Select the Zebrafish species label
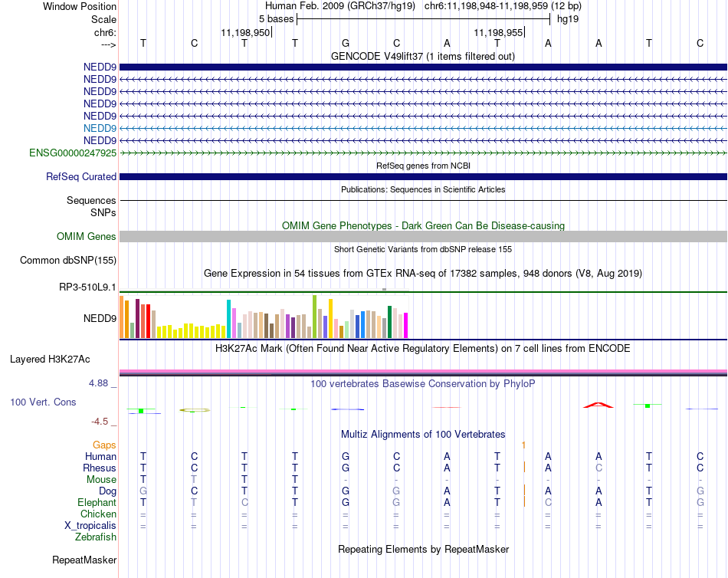The image size is (728, 578). click(x=96, y=537)
